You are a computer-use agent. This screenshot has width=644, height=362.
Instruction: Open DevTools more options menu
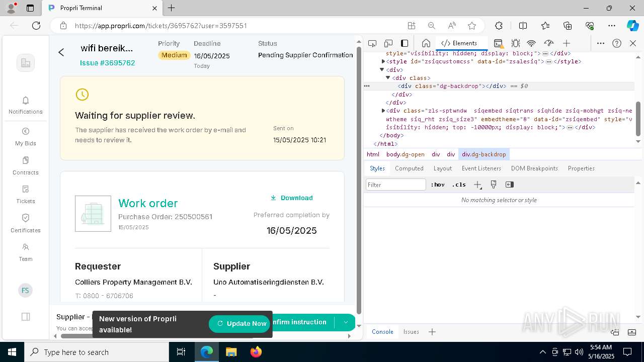(601, 43)
